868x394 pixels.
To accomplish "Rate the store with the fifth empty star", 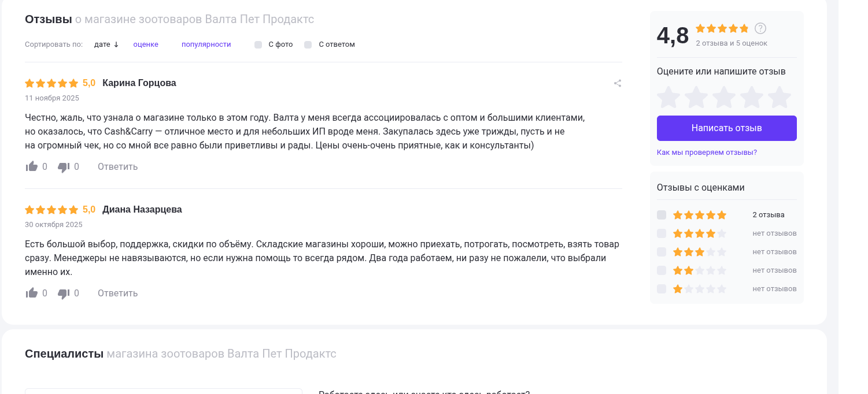I will pyautogui.click(x=780, y=97).
